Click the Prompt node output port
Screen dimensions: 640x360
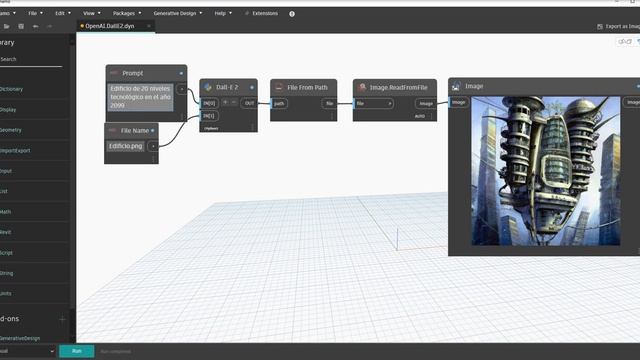click(x=182, y=89)
